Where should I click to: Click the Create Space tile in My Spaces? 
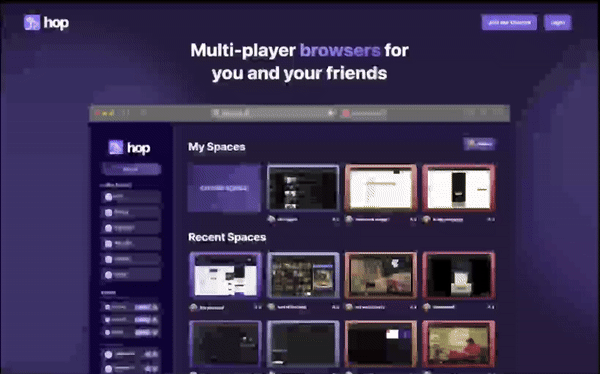point(224,188)
